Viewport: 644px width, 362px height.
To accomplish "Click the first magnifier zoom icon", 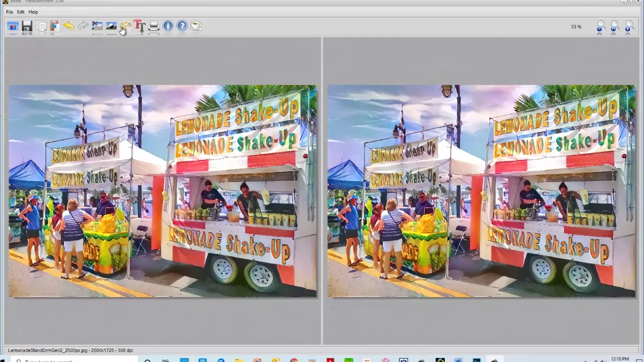I will pos(600,27).
